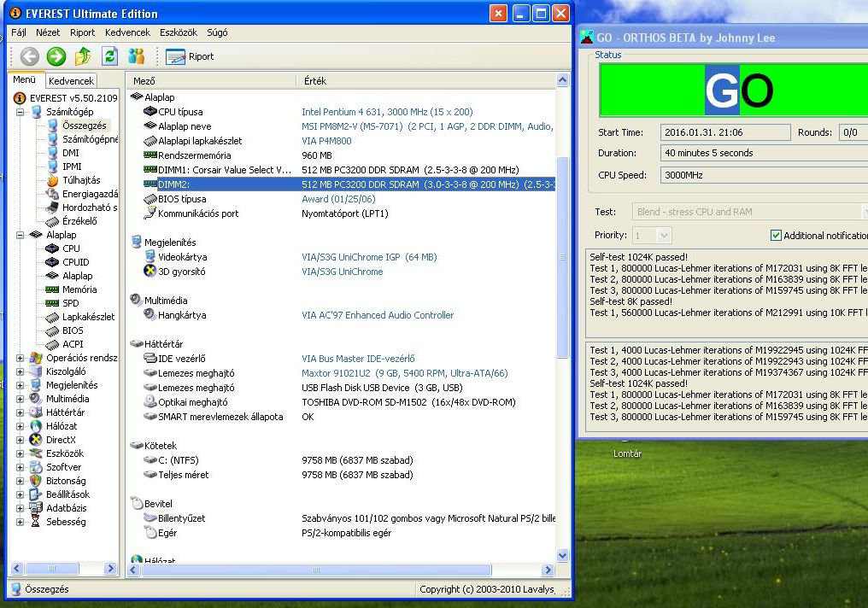Click the sidebar scroll right arrow
Image resolution: width=868 pixels, height=608 pixels.
coord(111,568)
